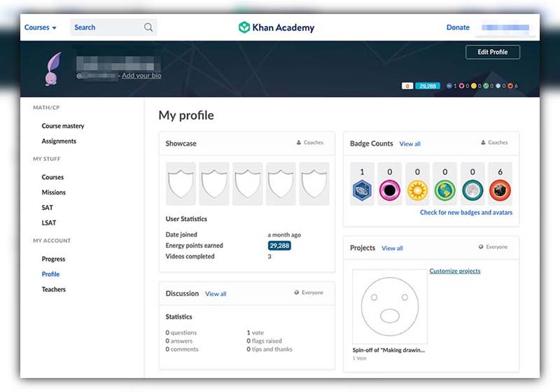Open Course mastery in sidebar
This screenshot has height=392, width=560.
[63, 126]
